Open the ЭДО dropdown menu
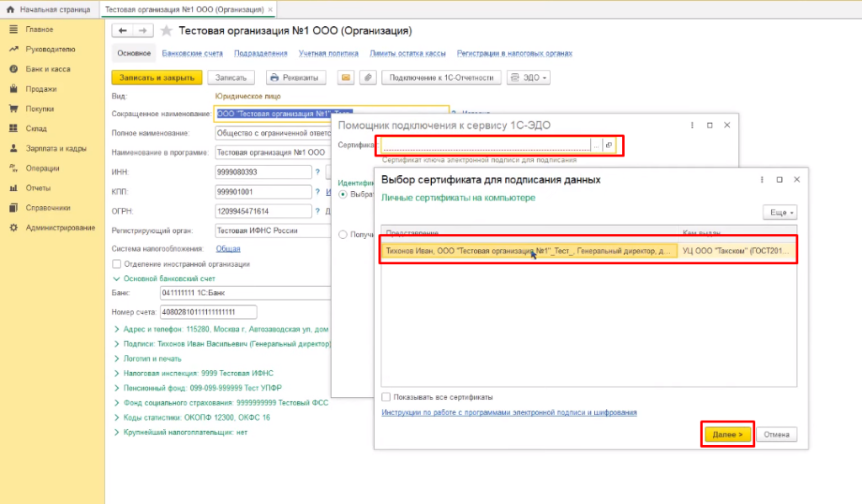The width and height of the screenshot is (862, 504). click(x=529, y=77)
